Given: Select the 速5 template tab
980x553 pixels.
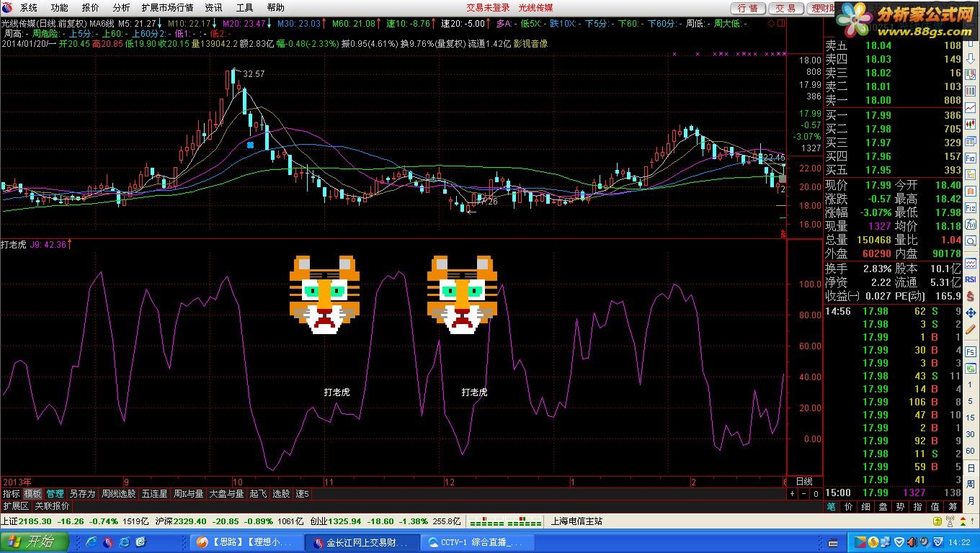Looking at the screenshot, I should pos(302,494).
